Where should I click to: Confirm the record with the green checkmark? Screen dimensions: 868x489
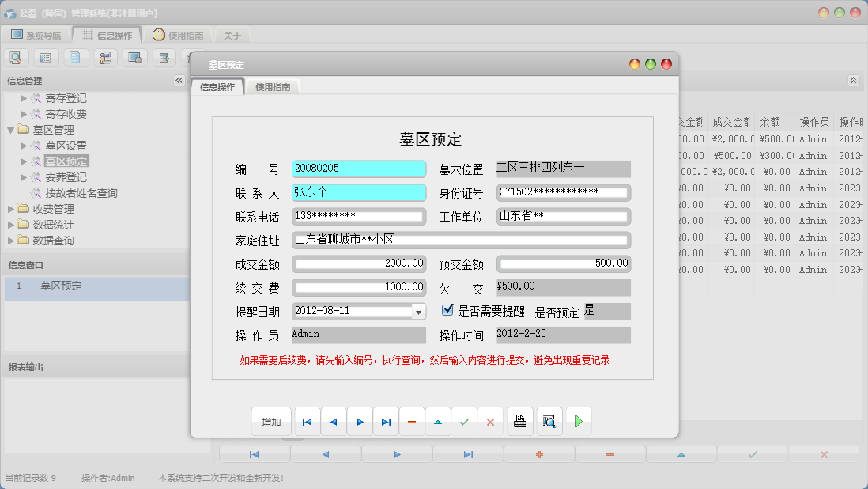(465, 421)
